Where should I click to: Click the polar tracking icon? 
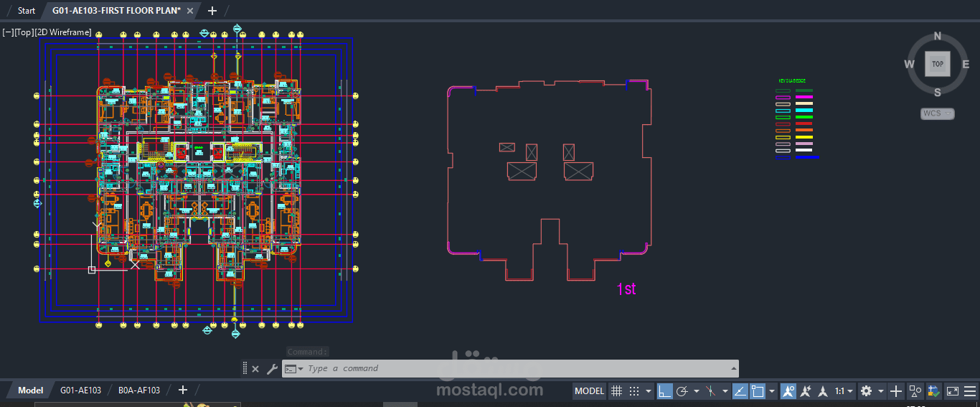[682, 391]
